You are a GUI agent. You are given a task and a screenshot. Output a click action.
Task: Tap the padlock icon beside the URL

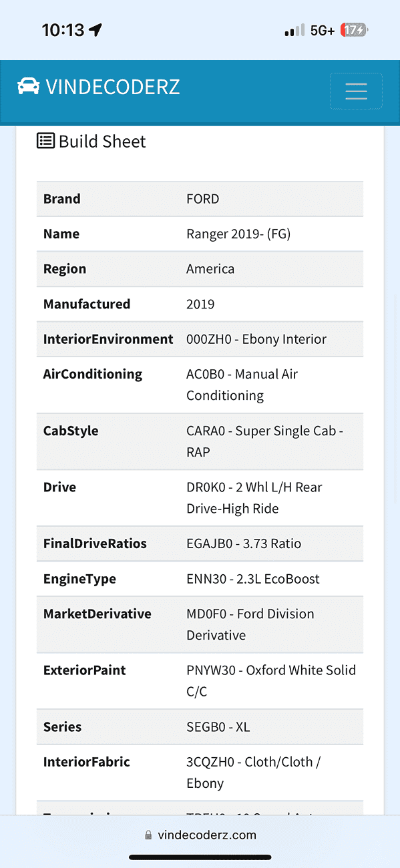[148, 835]
